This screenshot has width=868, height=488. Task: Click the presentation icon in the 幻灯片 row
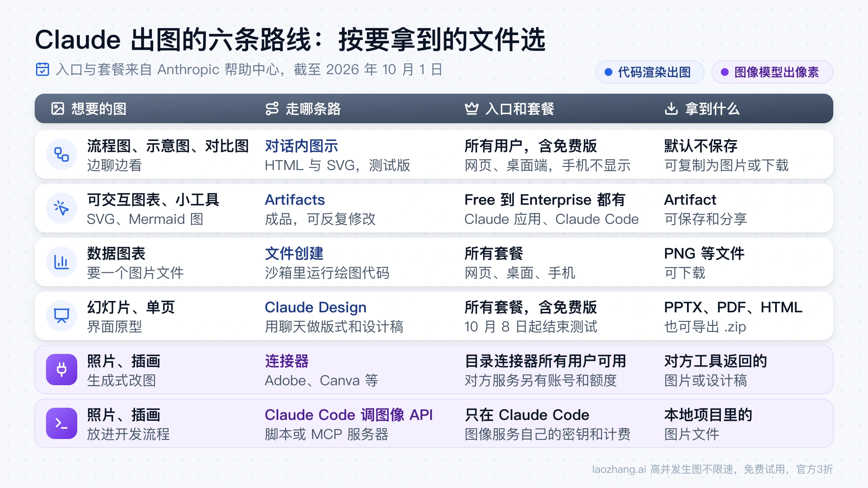tap(62, 316)
